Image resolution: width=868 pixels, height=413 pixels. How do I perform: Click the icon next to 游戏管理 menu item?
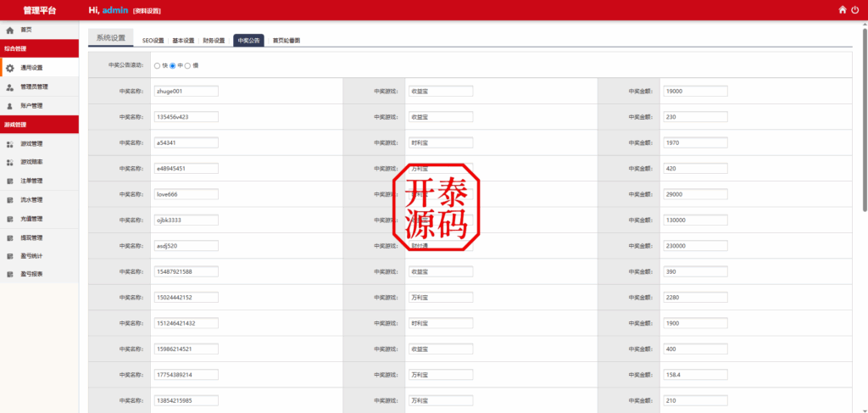9,144
